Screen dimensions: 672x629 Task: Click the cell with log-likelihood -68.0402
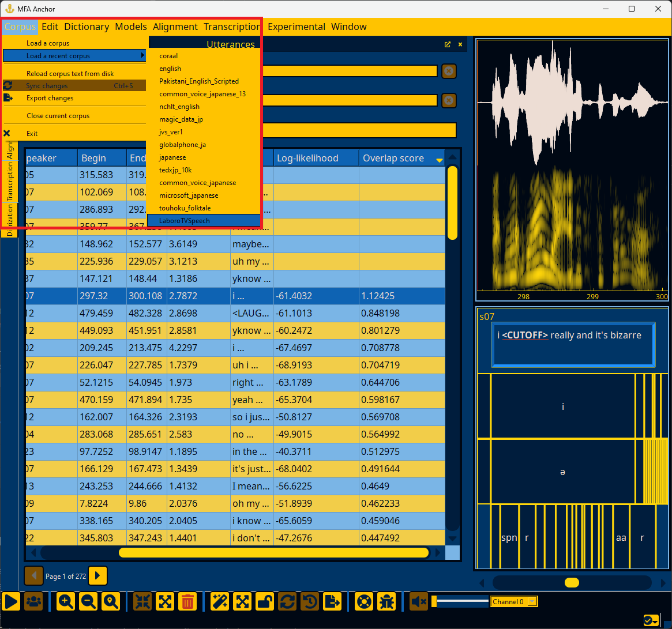pyautogui.click(x=316, y=469)
